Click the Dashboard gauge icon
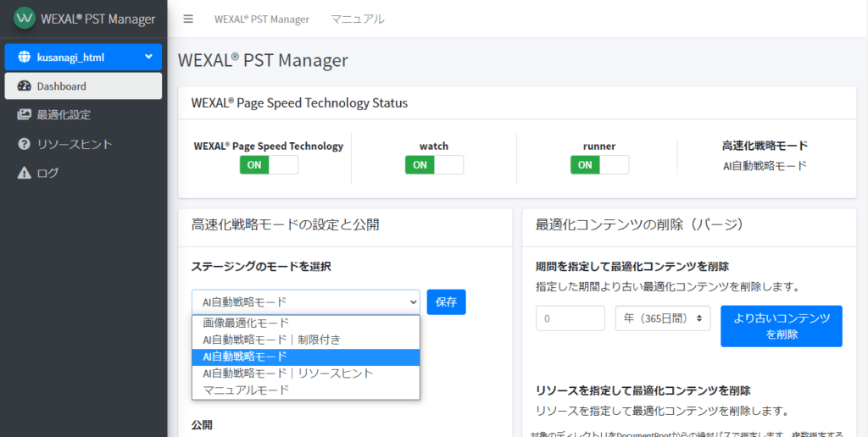This screenshot has height=437, width=868. [25, 86]
